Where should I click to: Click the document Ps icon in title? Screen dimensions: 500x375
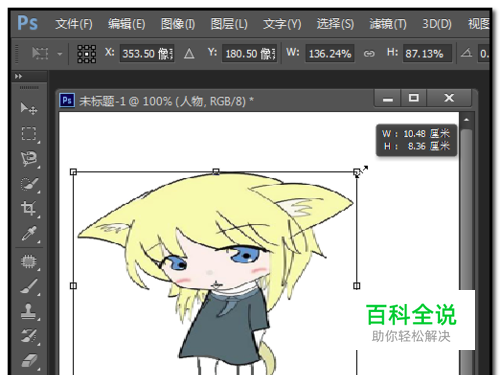coord(67,100)
